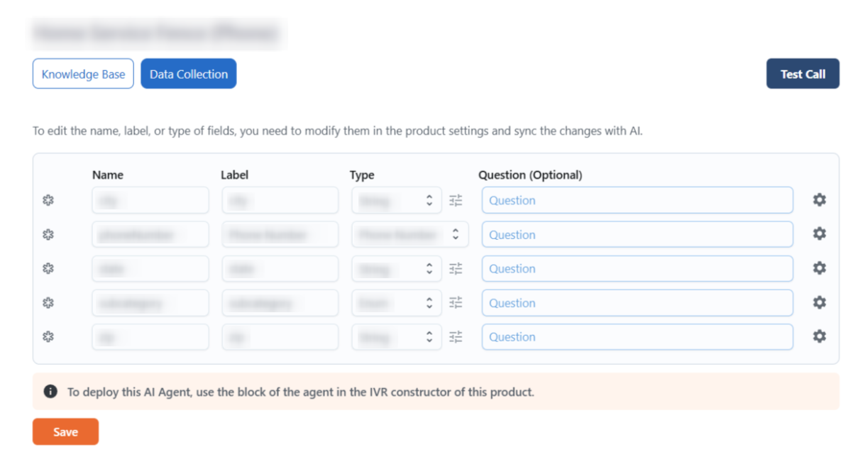This screenshot has height=457, width=868.
Task: Click the orange Save button
Action: (x=65, y=432)
